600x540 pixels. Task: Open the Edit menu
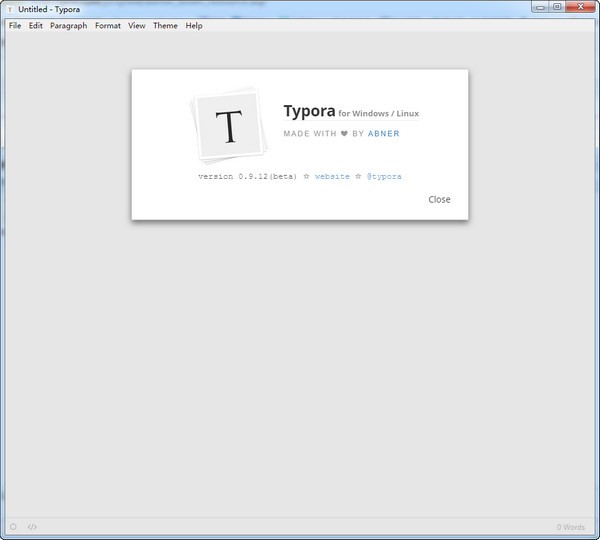(36, 25)
